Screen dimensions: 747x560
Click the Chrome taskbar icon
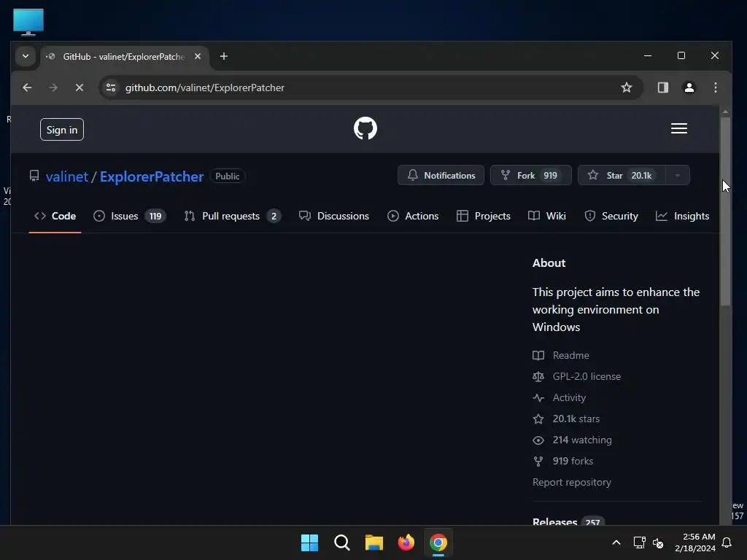[x=438, y=542]
